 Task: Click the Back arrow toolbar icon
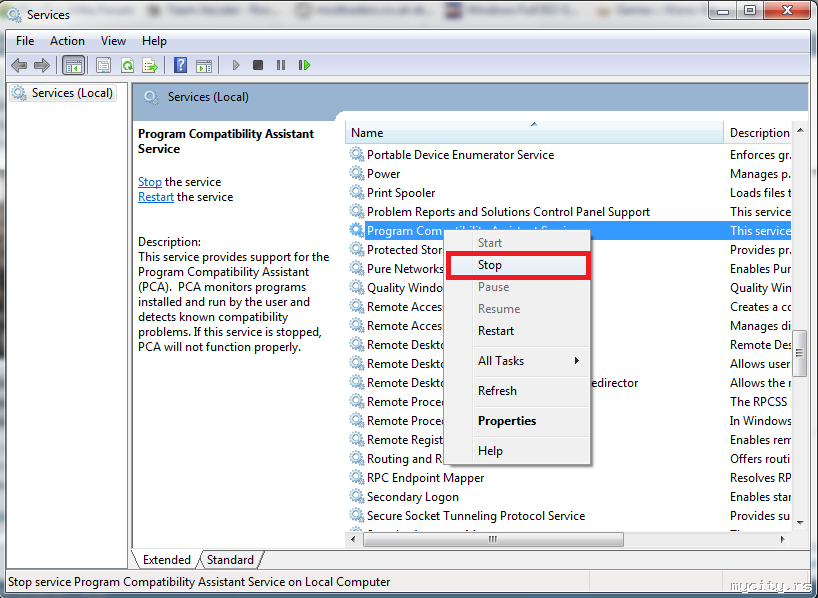pyautogui.click(x=19, y=65)
